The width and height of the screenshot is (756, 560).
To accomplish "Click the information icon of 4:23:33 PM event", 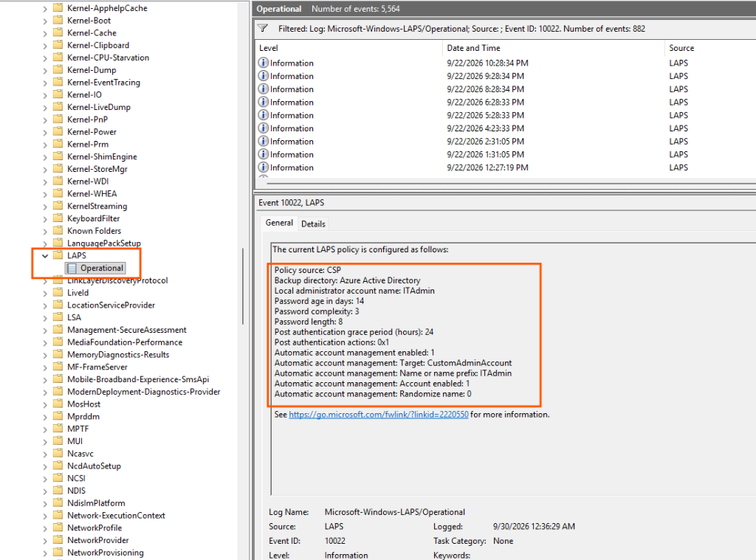I will click(264, 128).
